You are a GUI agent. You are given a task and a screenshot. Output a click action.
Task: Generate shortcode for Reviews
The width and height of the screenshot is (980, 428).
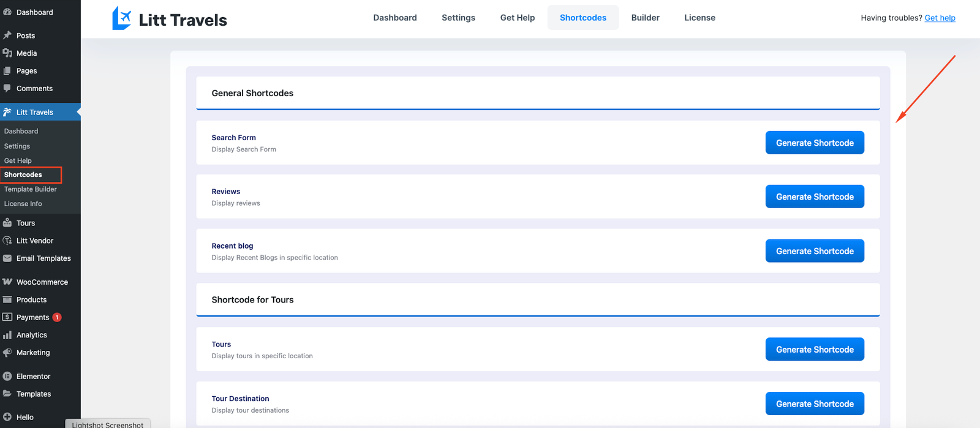(x=814, y=197)
